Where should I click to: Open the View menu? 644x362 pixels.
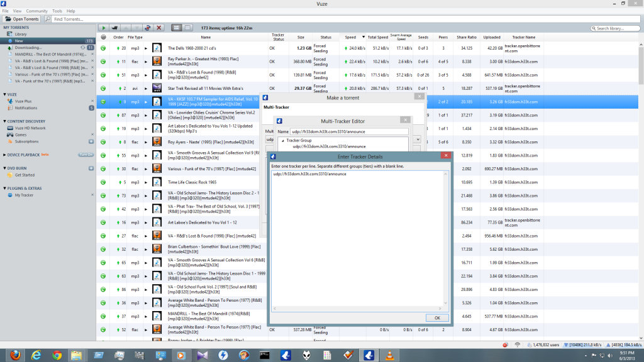[x=17, y=11]
